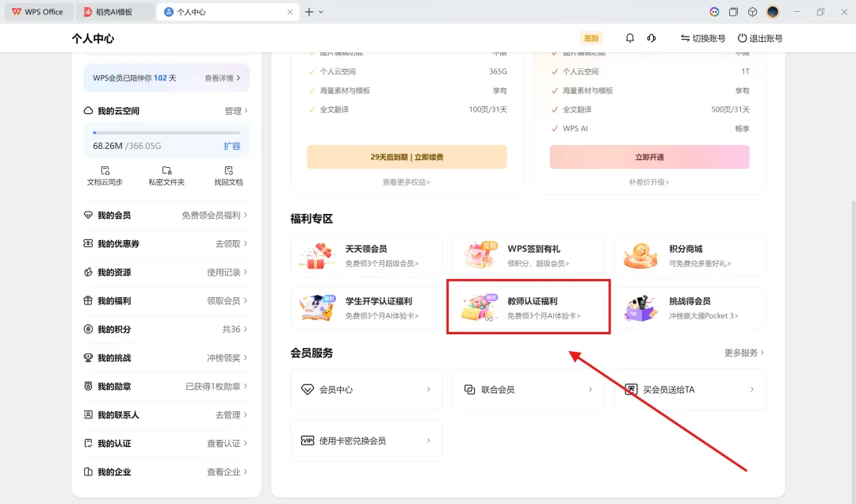Open the 私密文件夹 icon

coord(166,176)
